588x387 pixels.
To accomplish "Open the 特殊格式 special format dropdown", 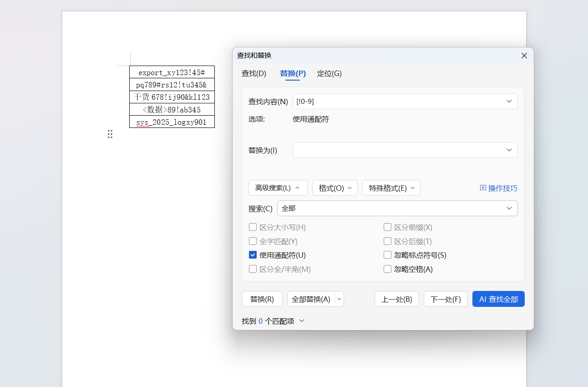I will [x=391, y=188].
